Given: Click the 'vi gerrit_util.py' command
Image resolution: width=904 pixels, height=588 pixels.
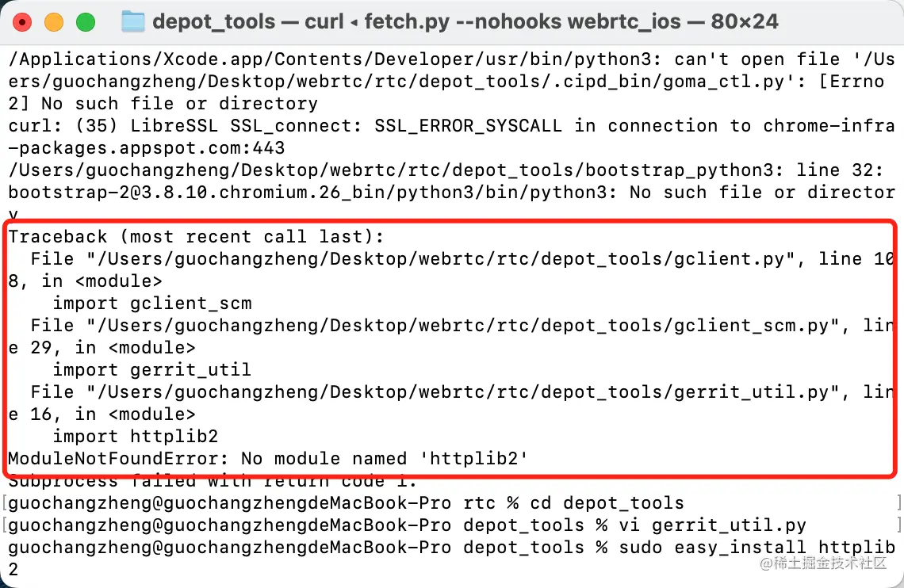Looking at the screenshot, I should [713, 525].
